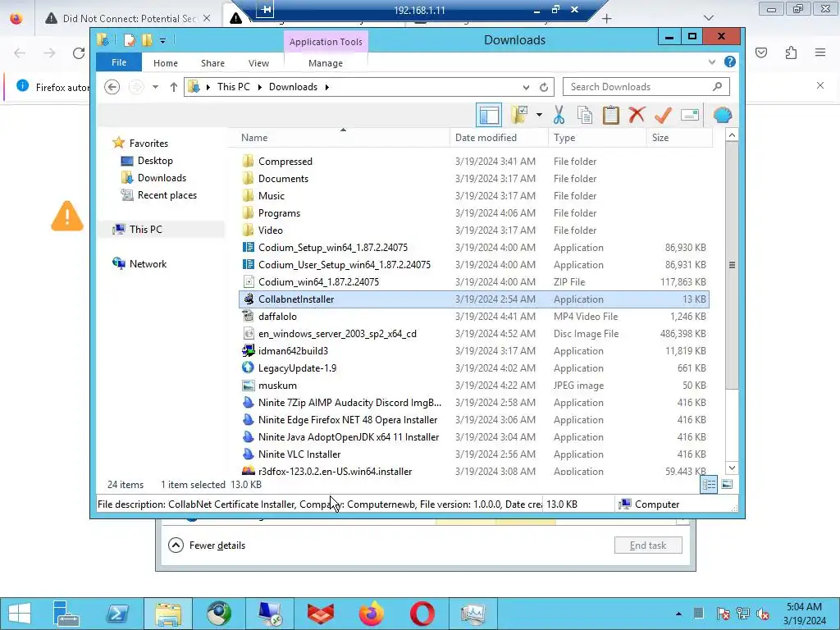Click the Refresh button in the address bar
The width and height of the screenshot is (840, 630).
click(544, 87)
